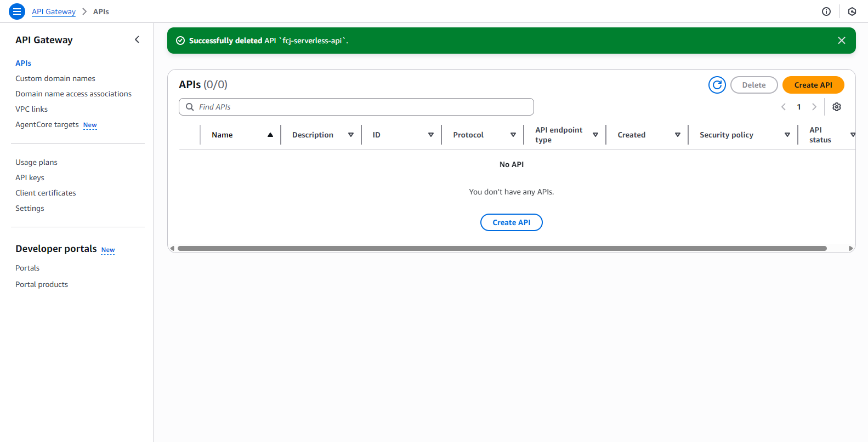Open API Gateway breadcrumb link
868x442 pixels.
tap(54, 12)
